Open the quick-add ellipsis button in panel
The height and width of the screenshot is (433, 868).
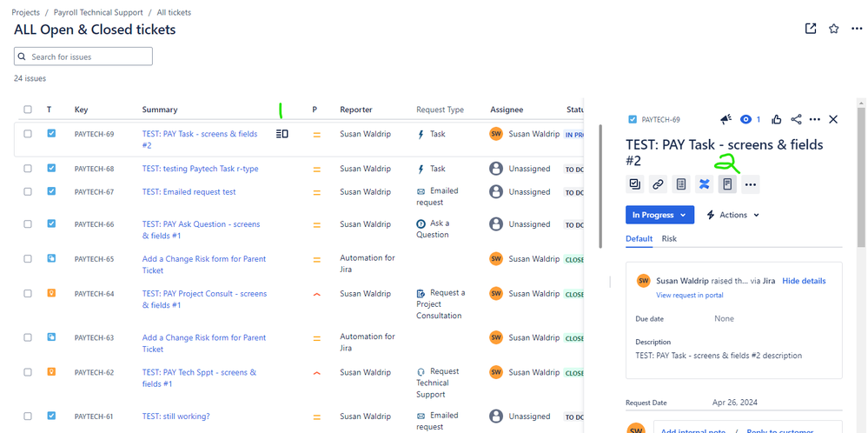[751, 184]
